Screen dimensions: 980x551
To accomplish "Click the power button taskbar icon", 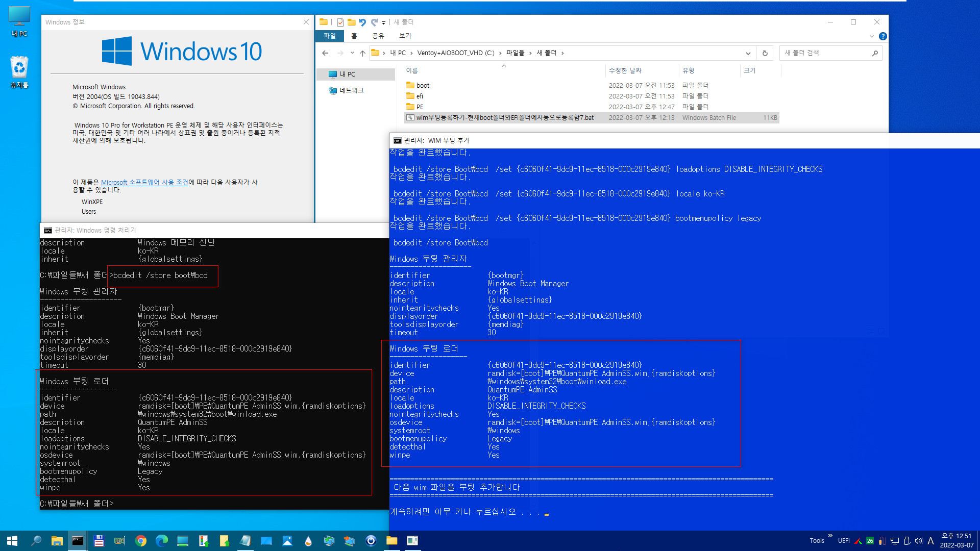I will pyautogui.click(x=371, y=541).
